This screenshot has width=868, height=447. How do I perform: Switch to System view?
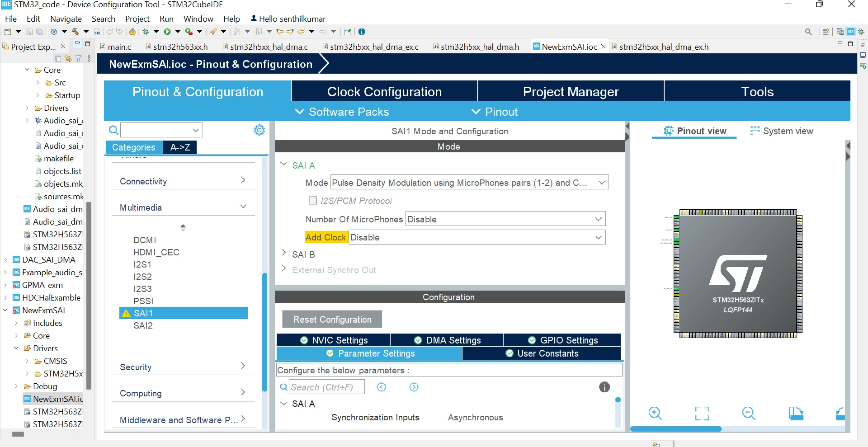[x=782, y=131]
